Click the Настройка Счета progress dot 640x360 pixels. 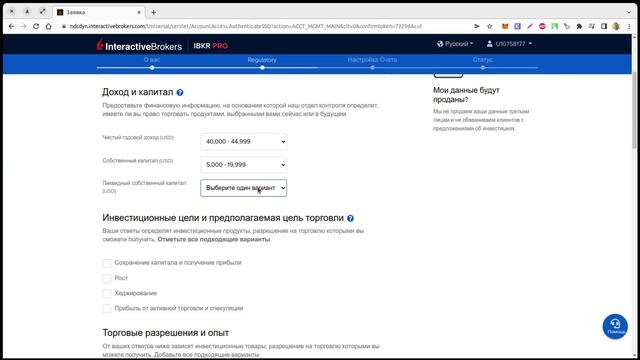[372, 68]
